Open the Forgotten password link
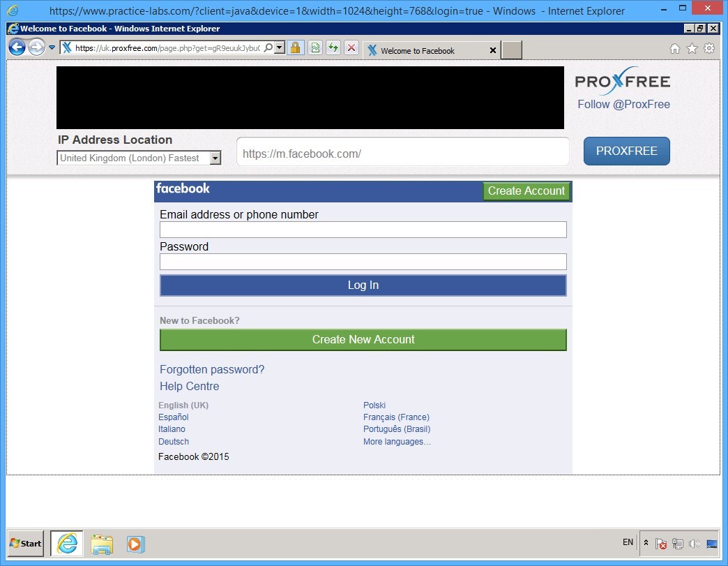The height and width of the screenshot is (566, 728). coord(211,369)
